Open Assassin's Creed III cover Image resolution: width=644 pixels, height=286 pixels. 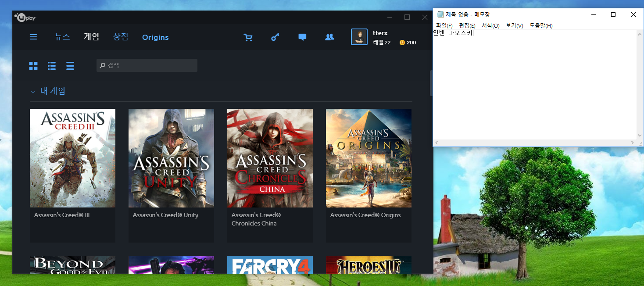72,158
